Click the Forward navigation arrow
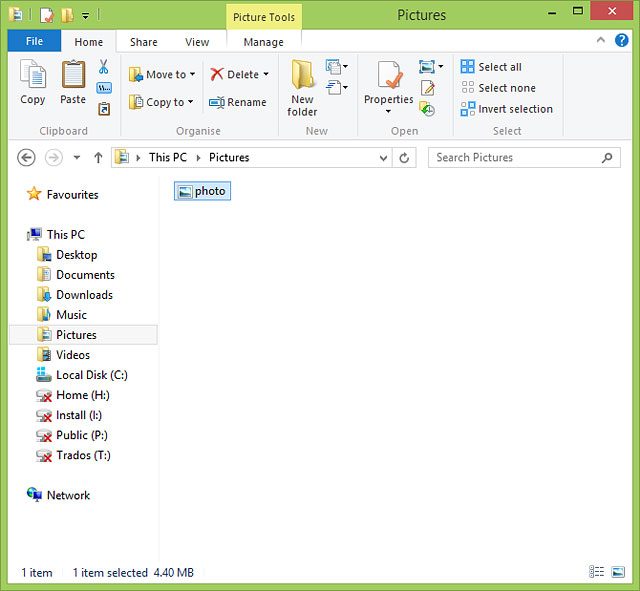Screen dimensions: 640x591 tap(53, 158)
